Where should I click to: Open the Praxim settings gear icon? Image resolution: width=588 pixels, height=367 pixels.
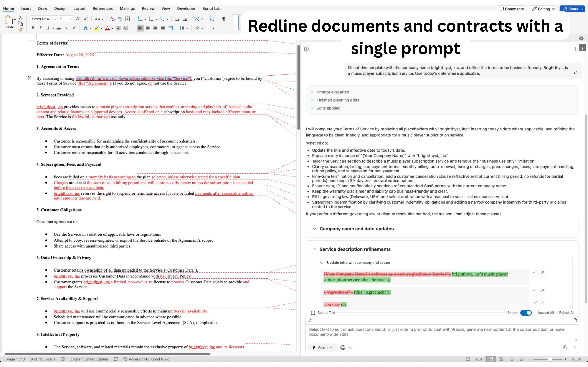click(x=306, y=49)
